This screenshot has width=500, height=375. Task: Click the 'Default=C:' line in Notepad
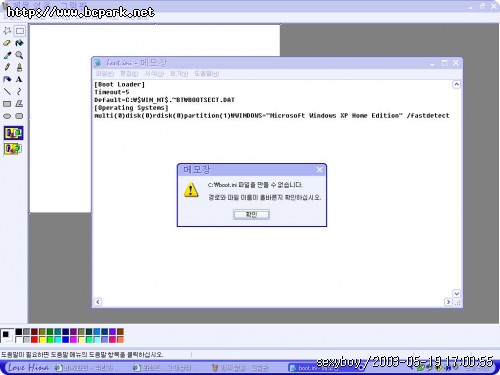coord(164,100)
